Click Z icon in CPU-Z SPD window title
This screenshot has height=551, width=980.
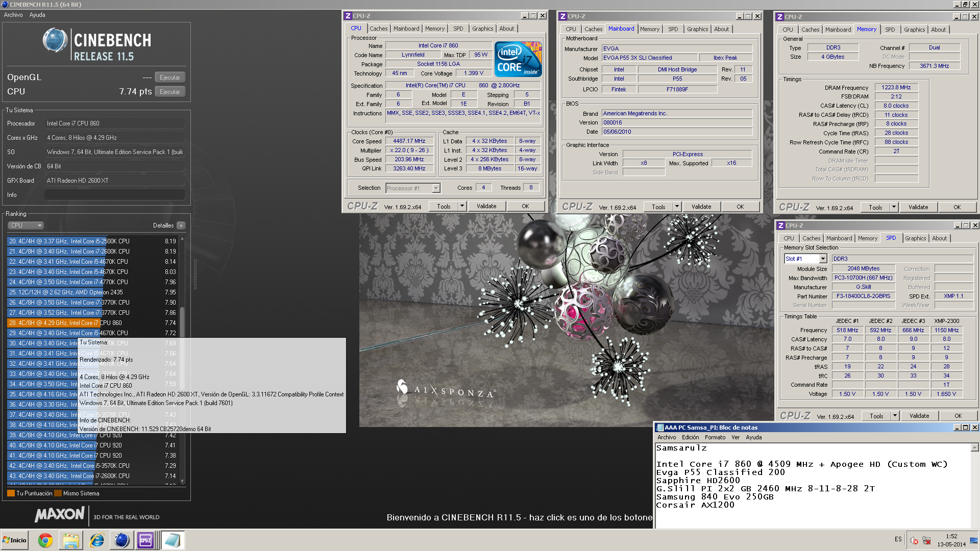pos(781,226)
